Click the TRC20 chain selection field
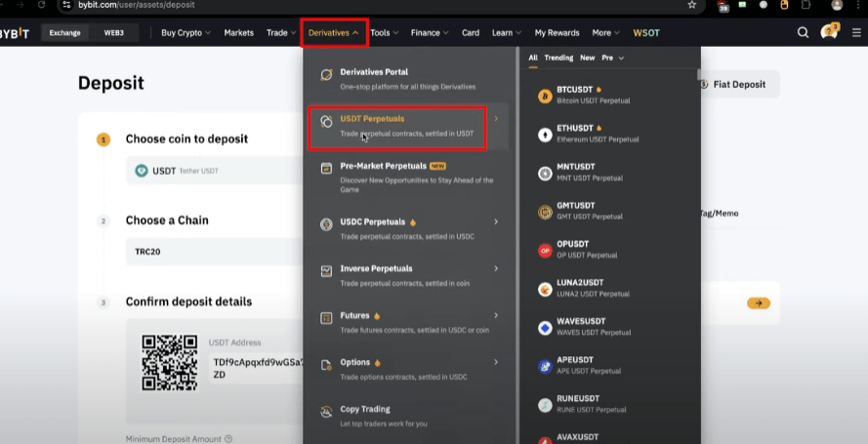 click(x=214, y=252)
